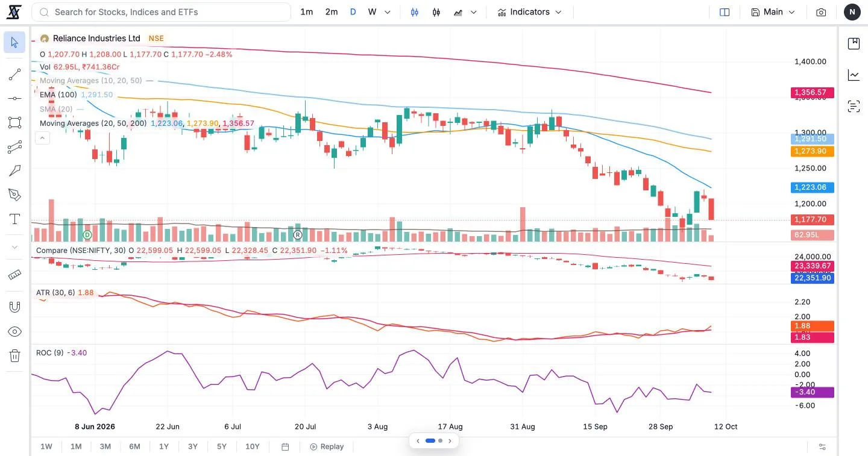Set chart range to 6M
868x456 pixels.
coord(134,446)
